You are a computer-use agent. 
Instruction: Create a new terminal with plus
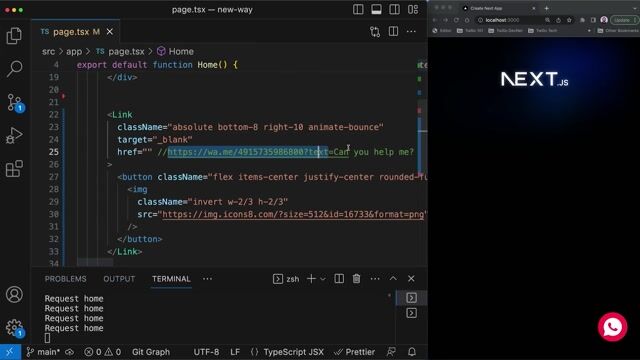click(x=311, y=279)
